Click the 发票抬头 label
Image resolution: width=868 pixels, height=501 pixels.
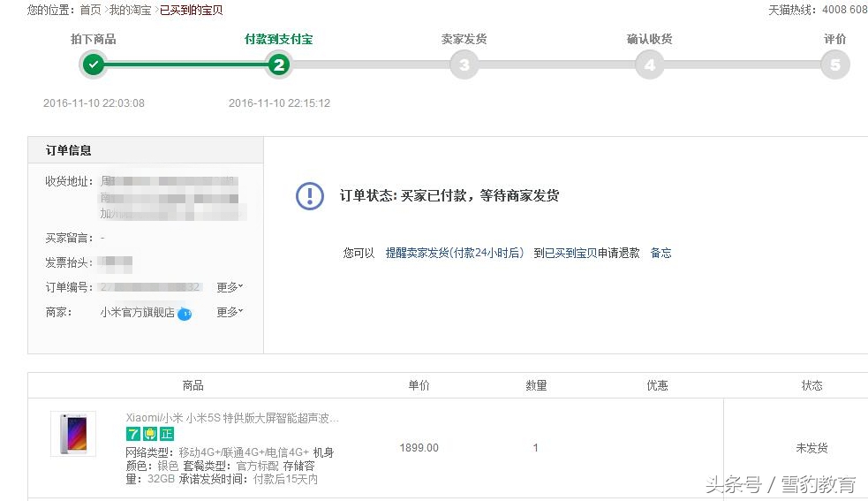click(69, 262)
